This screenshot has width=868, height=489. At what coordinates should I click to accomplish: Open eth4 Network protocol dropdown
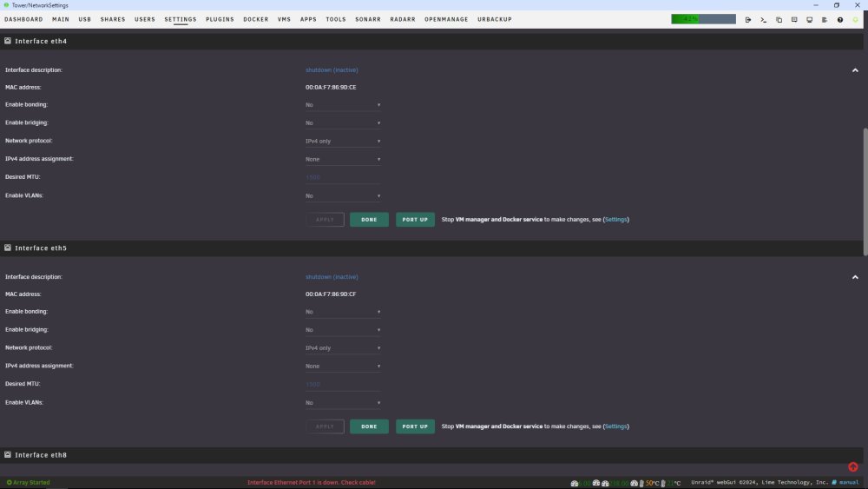click(x=343, y=142)
